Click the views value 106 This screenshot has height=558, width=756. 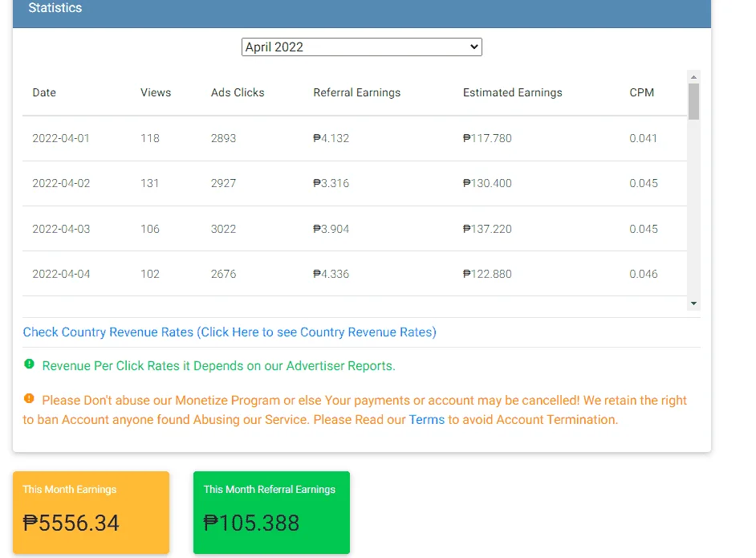150,229
